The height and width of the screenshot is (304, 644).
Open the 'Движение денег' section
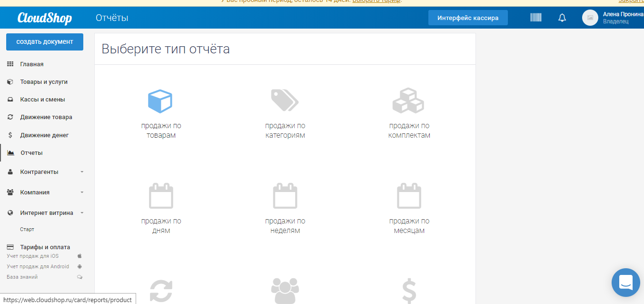pyautogui.click(x=43, y=135)
